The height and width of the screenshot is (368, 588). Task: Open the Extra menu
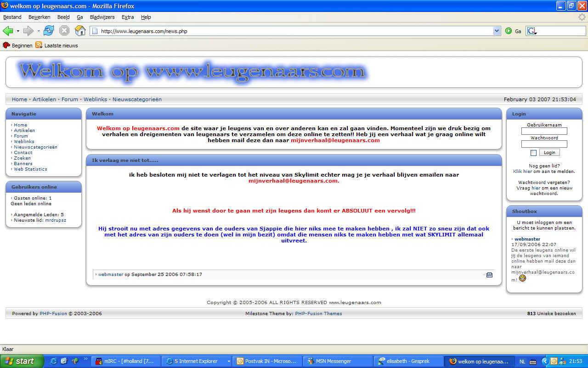click(x=128, y=17)
